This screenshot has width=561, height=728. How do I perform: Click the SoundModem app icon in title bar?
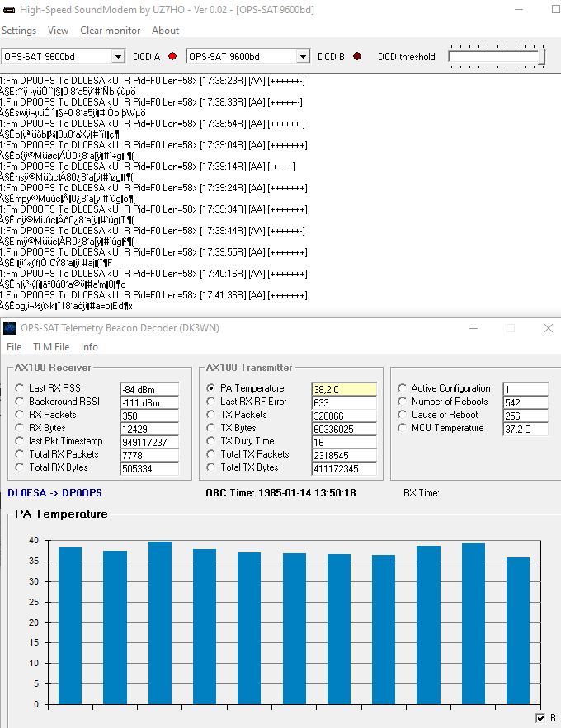[x=9, y=9]
